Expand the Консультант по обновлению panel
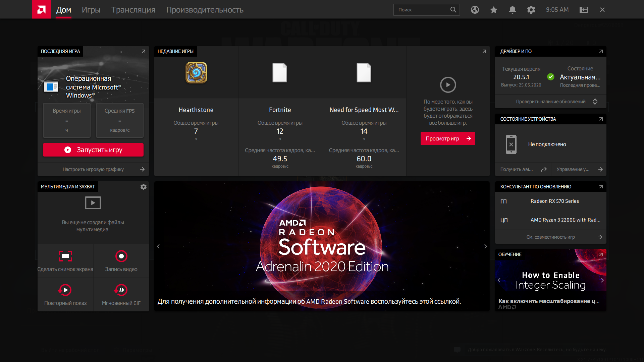Image resolution: width=644 pixels, height=362 pixels. (601, 187)
